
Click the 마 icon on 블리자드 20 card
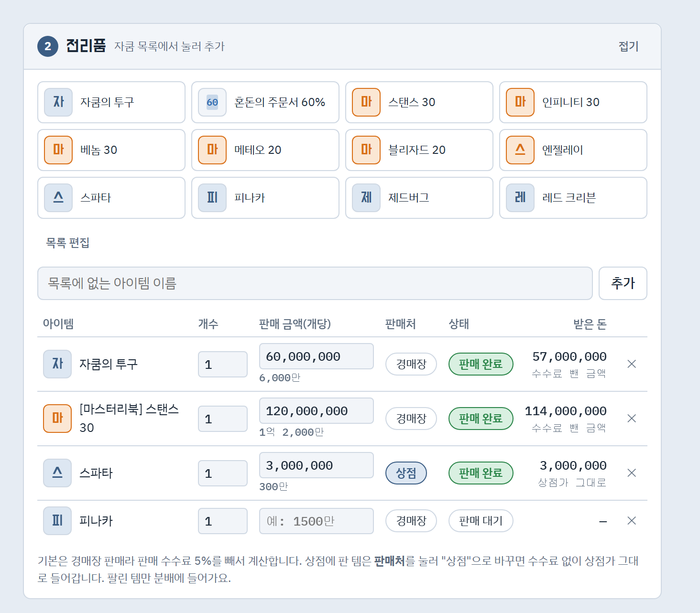[x=366, y=150]
